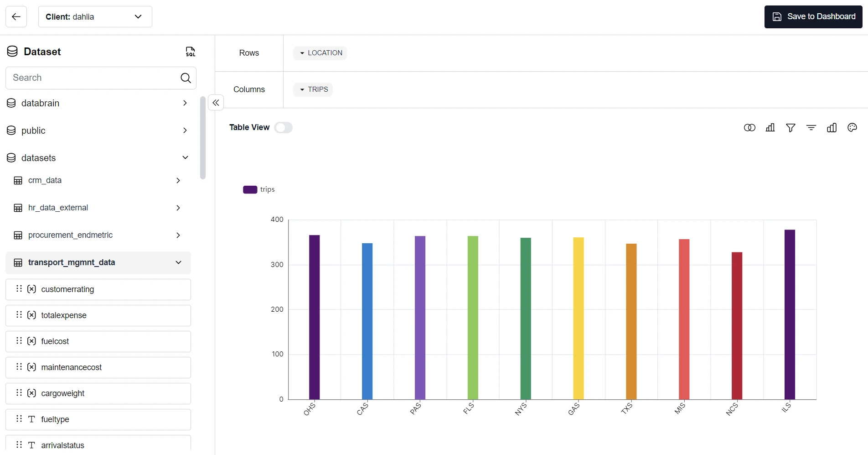
Task: Enable the Table View switch
Action: coord(283,127)
